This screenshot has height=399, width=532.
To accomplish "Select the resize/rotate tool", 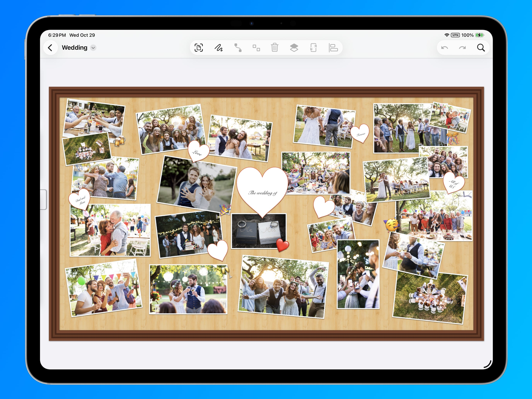I will click(x=314, y=48).
